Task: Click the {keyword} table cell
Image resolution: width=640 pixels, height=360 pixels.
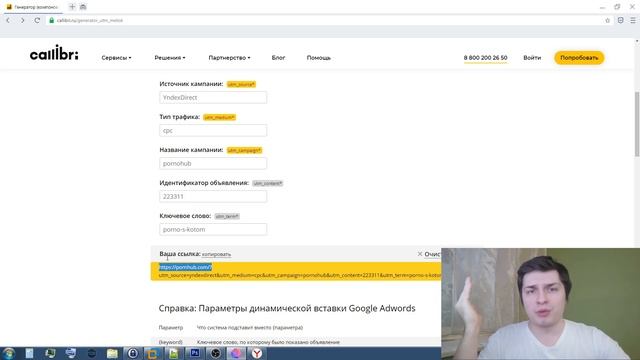Action: [x=171, y=342]
